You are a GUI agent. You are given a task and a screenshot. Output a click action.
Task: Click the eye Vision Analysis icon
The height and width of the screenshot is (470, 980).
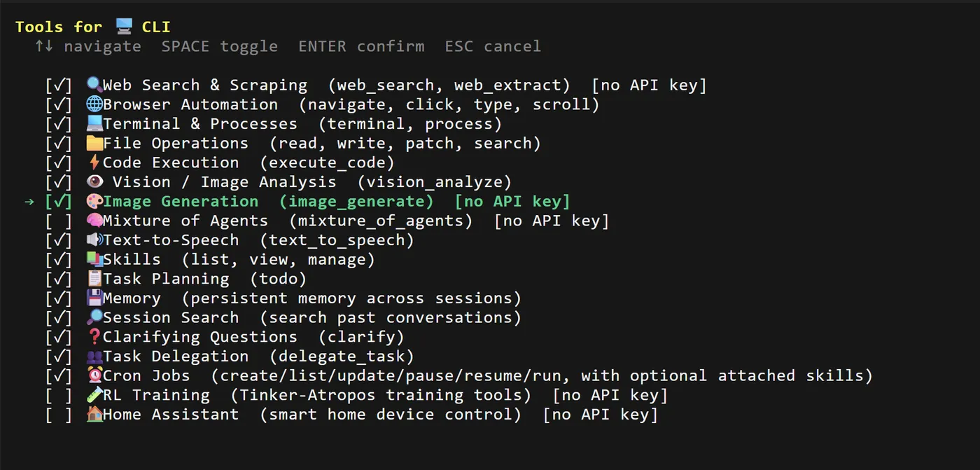pyautogui.click(x=94, y=182)
